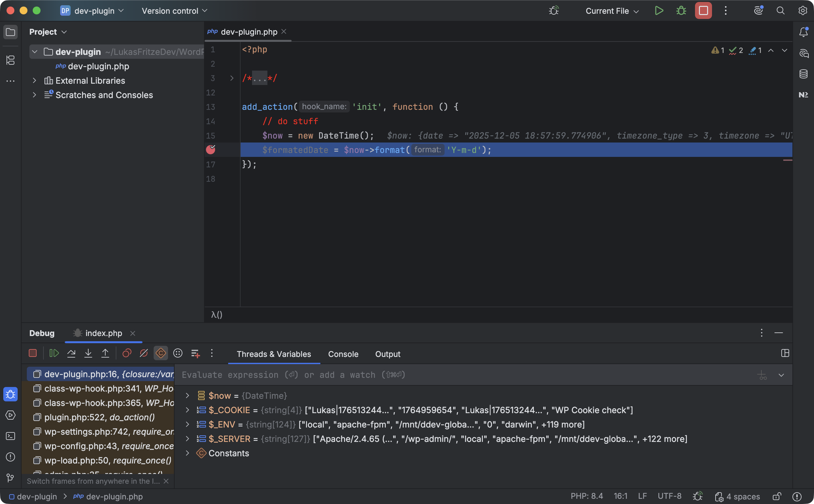Open the notifications bell panel
The image size is (814, 504).
(803, 32)
